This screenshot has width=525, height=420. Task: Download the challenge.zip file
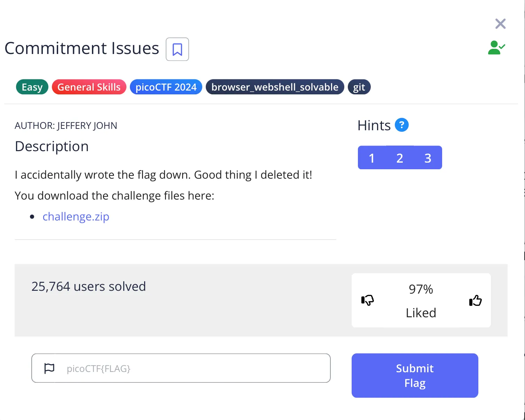point(76,217)
